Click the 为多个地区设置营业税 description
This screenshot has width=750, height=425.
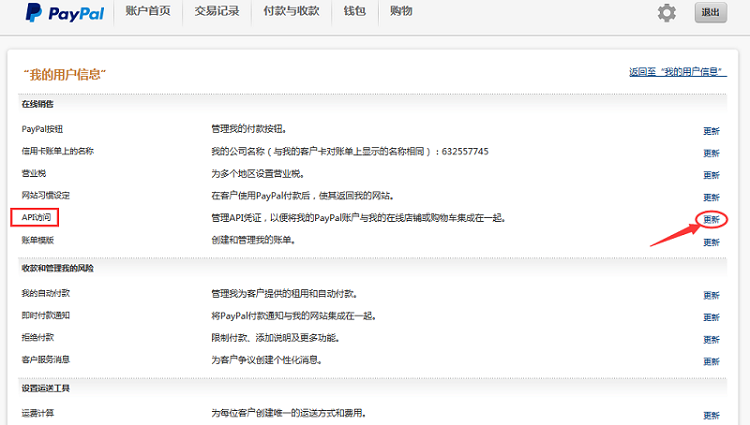pyautogui.click(x=258, y=173)
